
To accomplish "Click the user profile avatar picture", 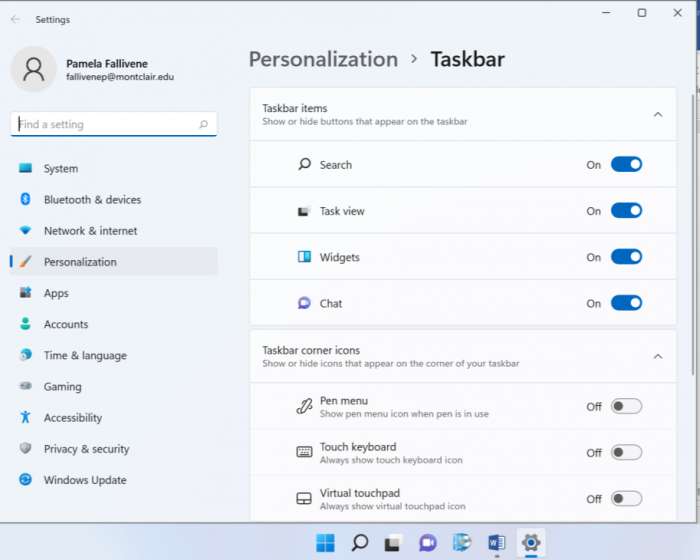I will click(34, 69).
